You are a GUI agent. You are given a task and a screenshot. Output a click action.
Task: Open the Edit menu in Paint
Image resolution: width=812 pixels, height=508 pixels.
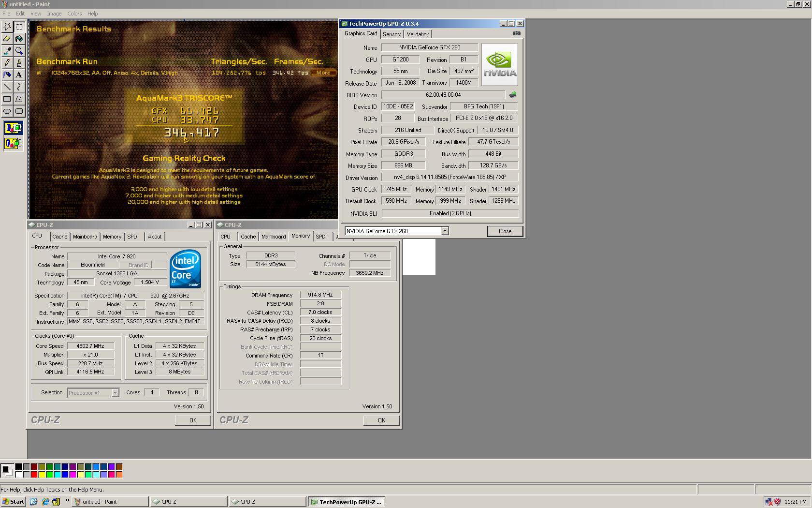point(20,14)
